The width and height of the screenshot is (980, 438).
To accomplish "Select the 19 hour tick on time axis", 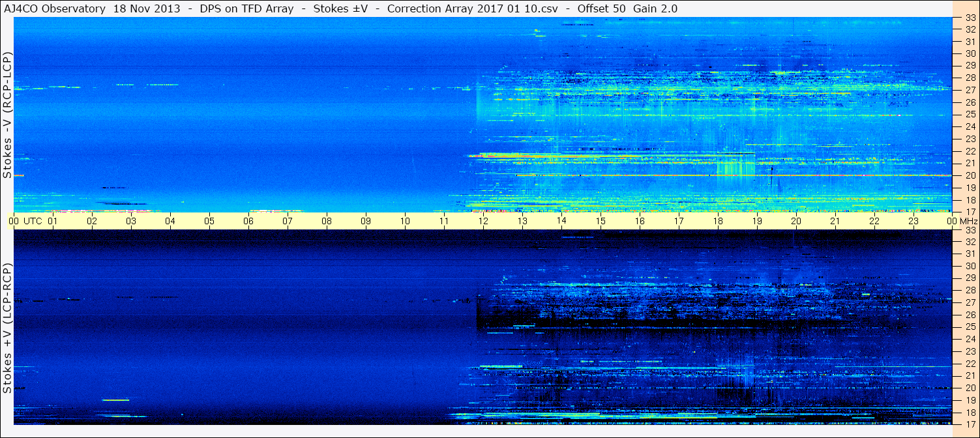I will click(757, 221).
